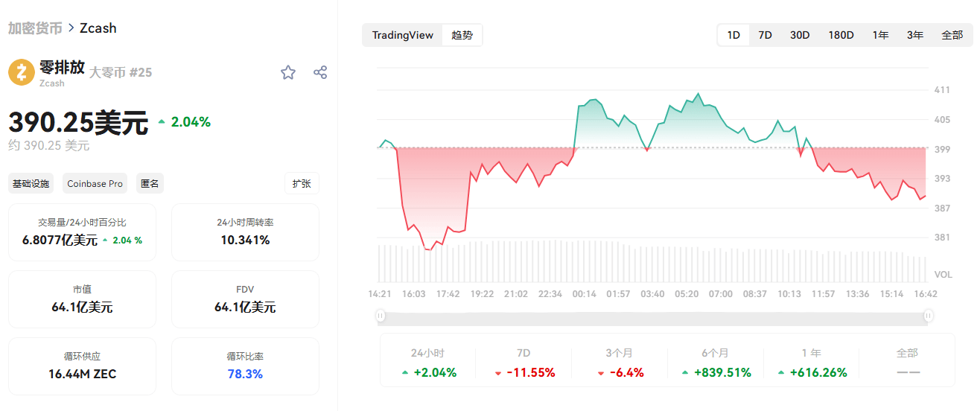Show the 3年 price chart
The width and height of the screenshot is (980, 411).
tap(915, 35)
